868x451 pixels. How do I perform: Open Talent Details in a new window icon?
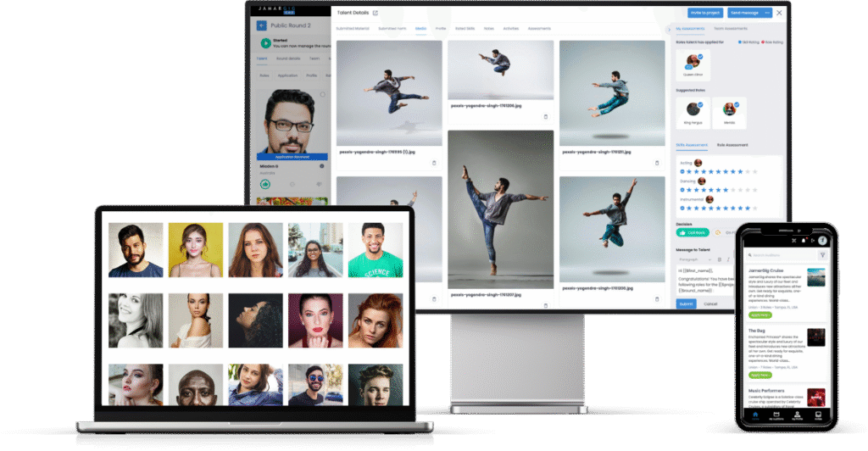tap(376, 13)
